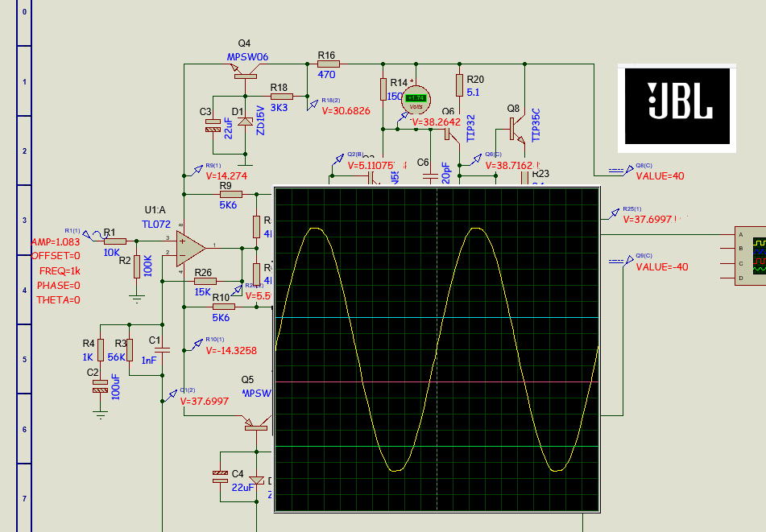Click the D1 zener diode symbol

240,122
